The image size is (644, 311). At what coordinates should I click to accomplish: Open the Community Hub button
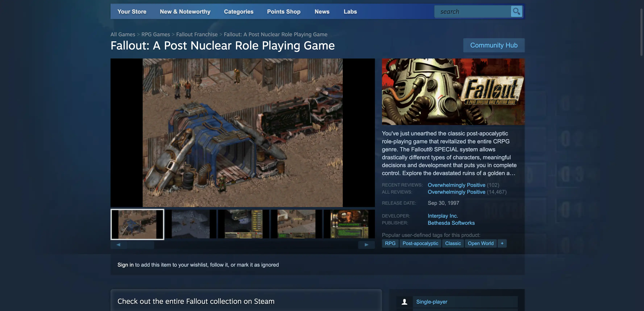494,45
